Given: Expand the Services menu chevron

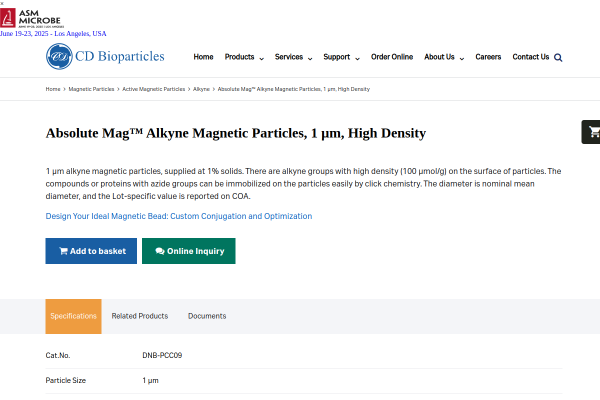Looking at the screenshot, I should point(310,59).
